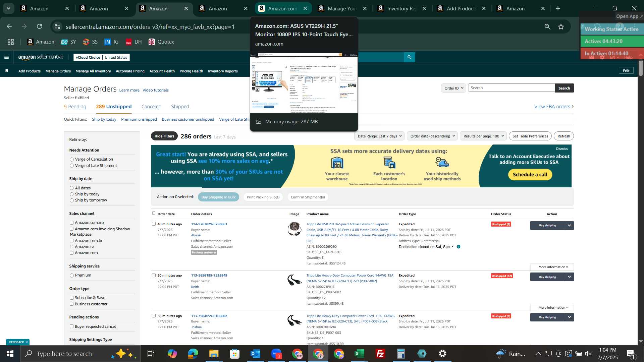Open Manage All Inventory menu item

pos(93,71)
